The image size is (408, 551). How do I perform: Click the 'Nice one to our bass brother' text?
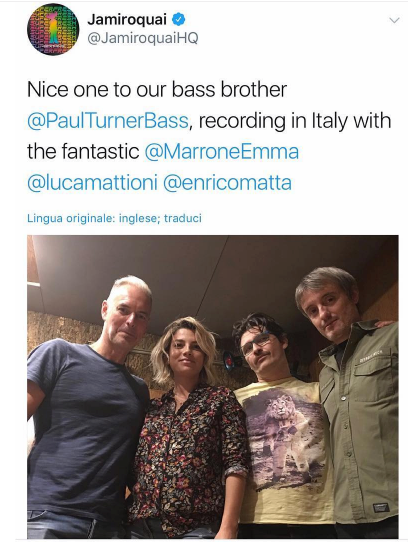coord(157,90)
